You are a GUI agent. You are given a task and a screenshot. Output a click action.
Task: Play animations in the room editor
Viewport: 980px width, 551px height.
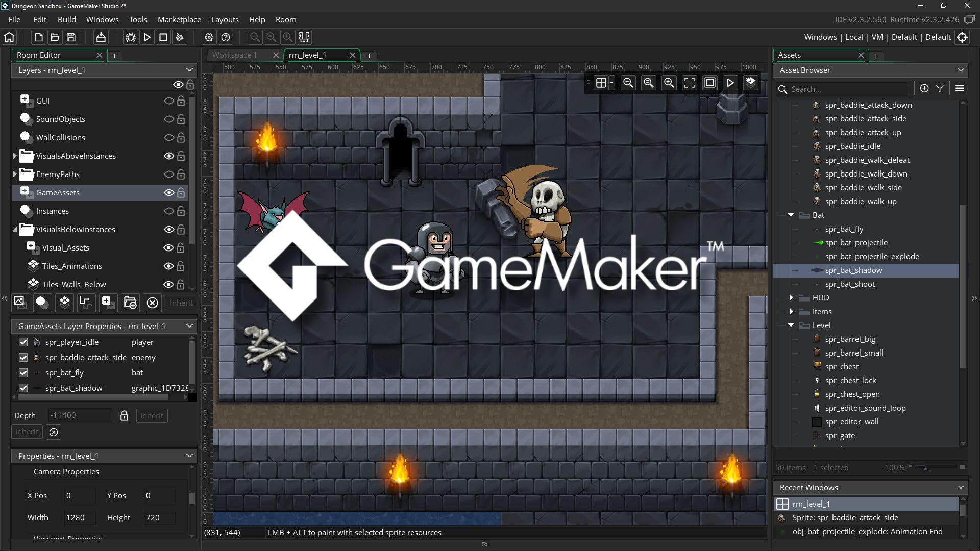pyautogui.click(x=730, y=83)
